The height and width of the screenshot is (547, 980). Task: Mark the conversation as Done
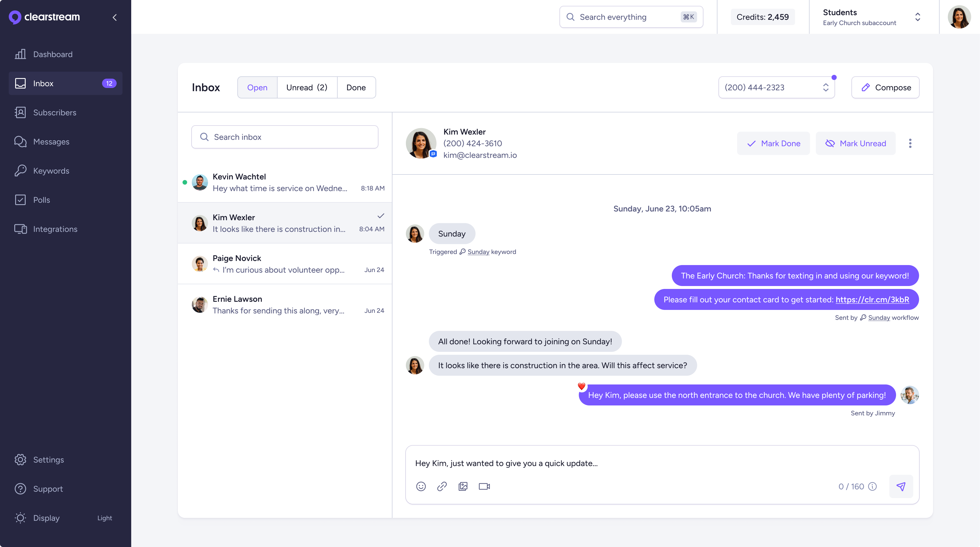coord(773,143)
